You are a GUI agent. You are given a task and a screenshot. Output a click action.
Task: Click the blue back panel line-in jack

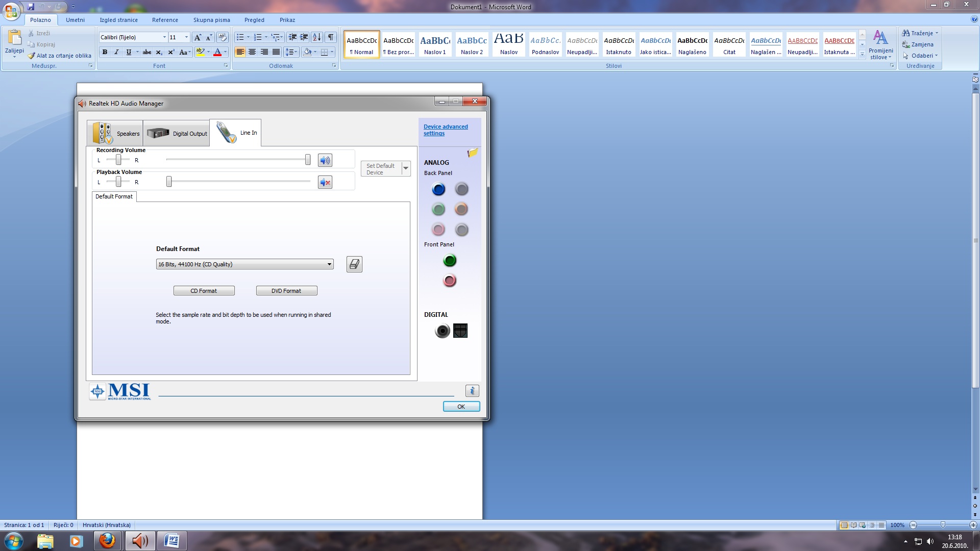click(438, 189)
